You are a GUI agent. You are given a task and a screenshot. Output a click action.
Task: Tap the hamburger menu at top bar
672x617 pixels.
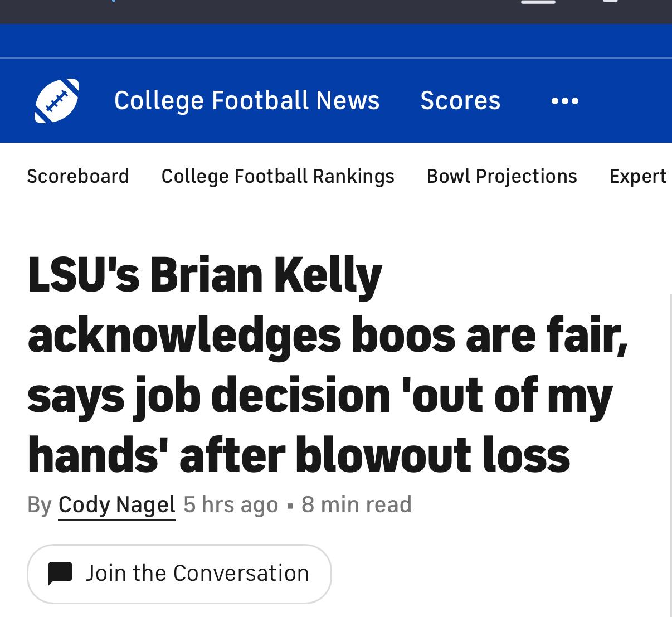(538, 2)
